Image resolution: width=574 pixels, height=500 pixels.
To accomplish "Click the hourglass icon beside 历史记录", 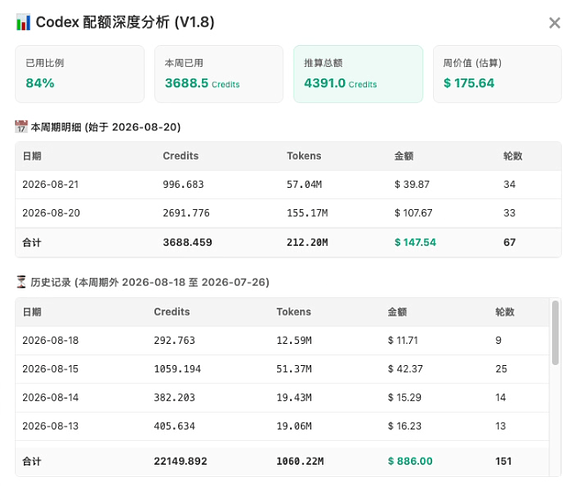I will pyautogui.click(x=21, y=282).
